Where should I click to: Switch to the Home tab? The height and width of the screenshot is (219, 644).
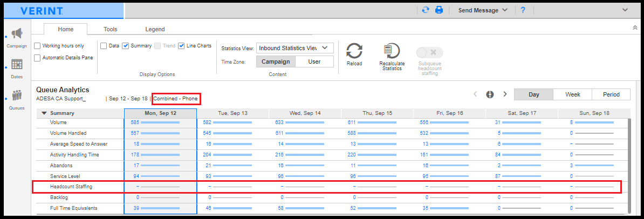[66, 29]
